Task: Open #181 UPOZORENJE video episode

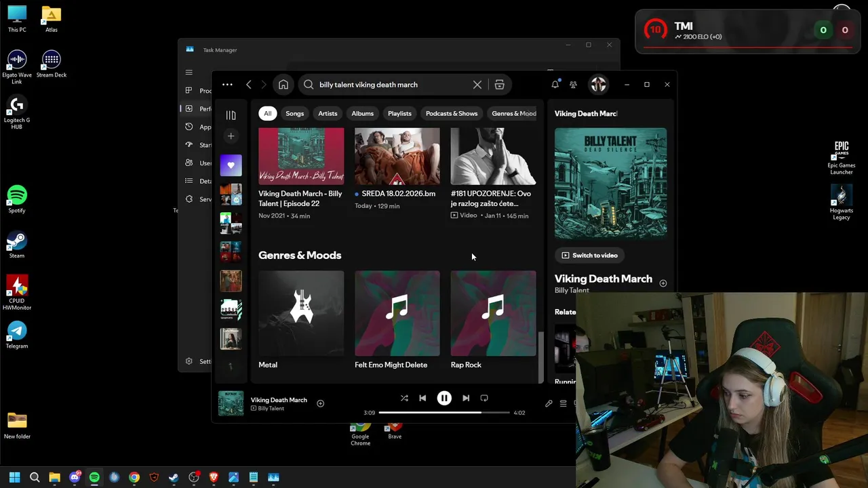Action: coord(493,174)
